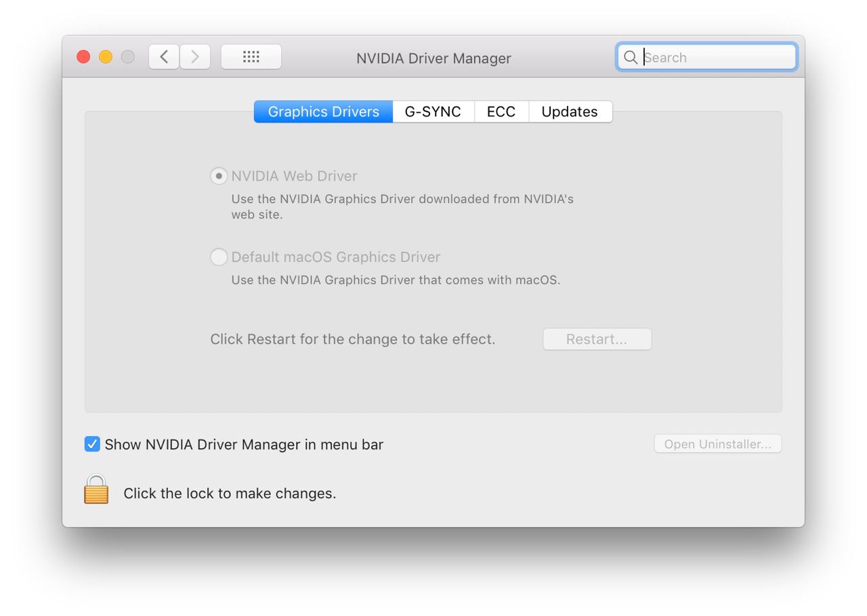Click the 'NVIDIA Driver Manager' window title
The image size is (867, 616).
pyautogui.click(x=433, y=58)
